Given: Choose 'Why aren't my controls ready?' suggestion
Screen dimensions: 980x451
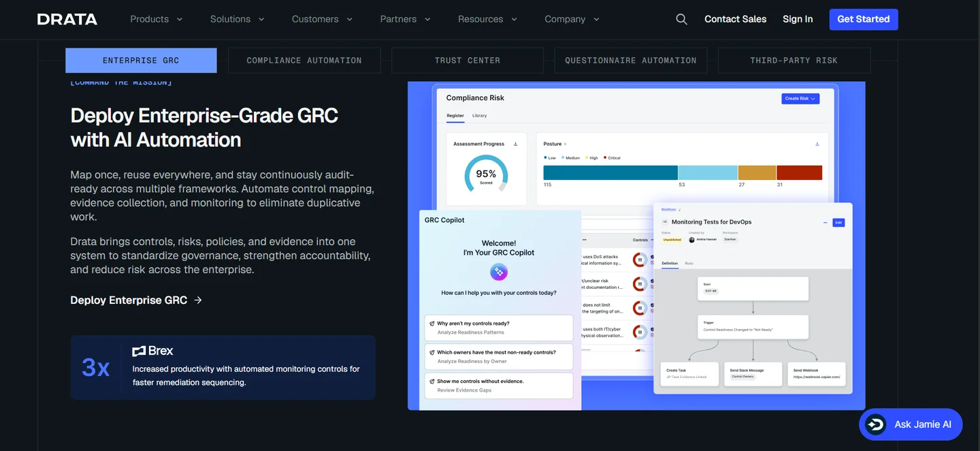Looking at the screenshot, I should click(499, 328).
